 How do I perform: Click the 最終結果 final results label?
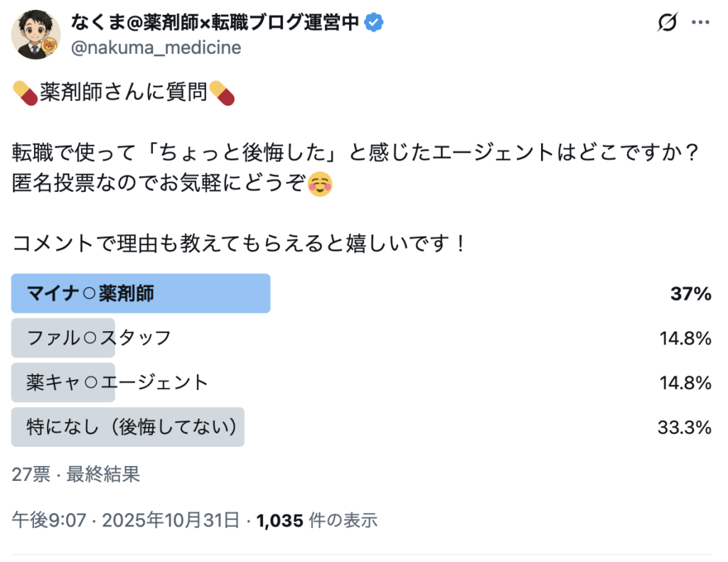[x=103, y=475]
